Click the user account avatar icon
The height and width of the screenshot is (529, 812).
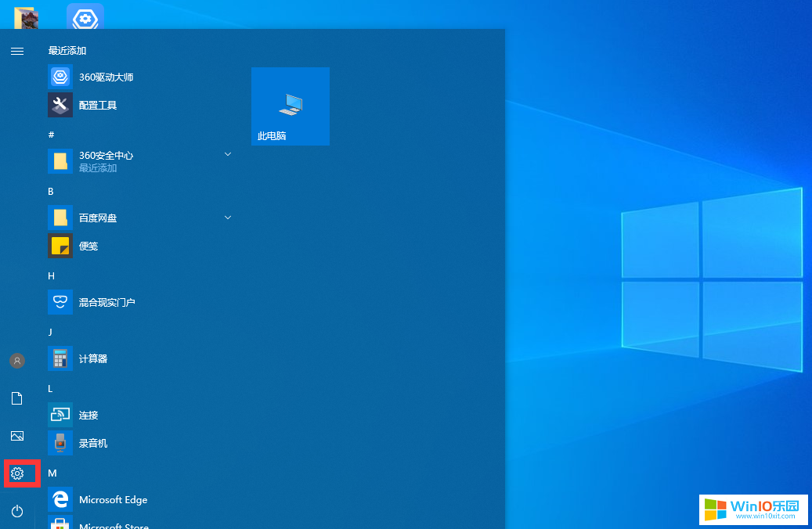click(17, 361)
